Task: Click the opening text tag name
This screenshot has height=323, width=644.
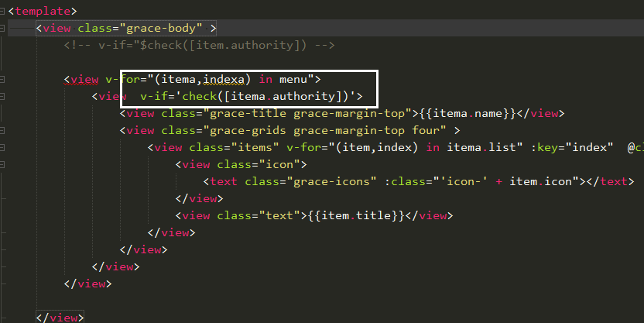Action: (x=224, y=181)
